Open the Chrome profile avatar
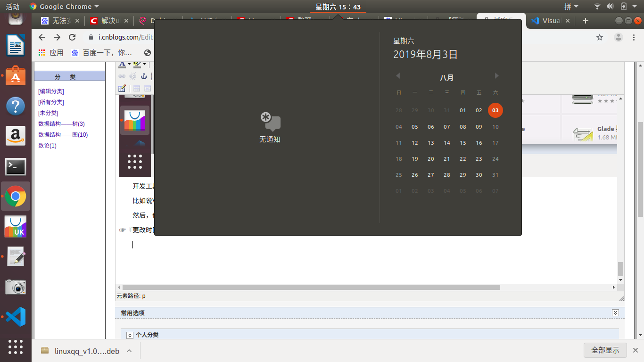Image resolution: width=644 pixels, height=362 pixels. click(619, 37)
